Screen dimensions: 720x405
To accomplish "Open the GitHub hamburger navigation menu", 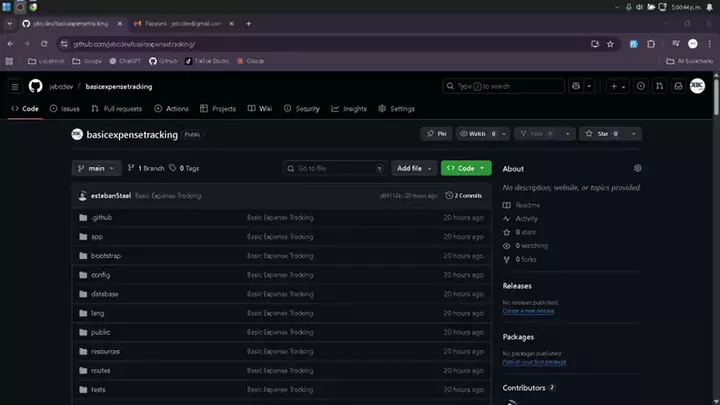I will 15,86.
